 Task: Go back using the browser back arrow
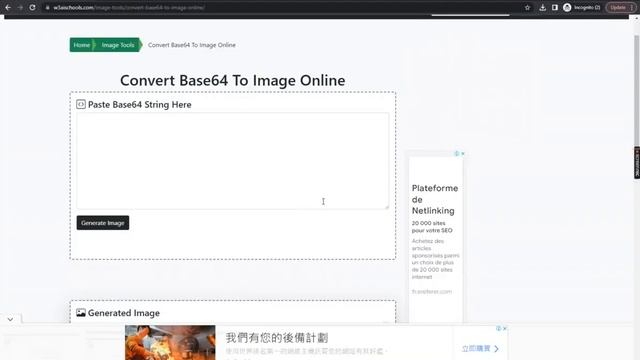click(x=8, y=7)
